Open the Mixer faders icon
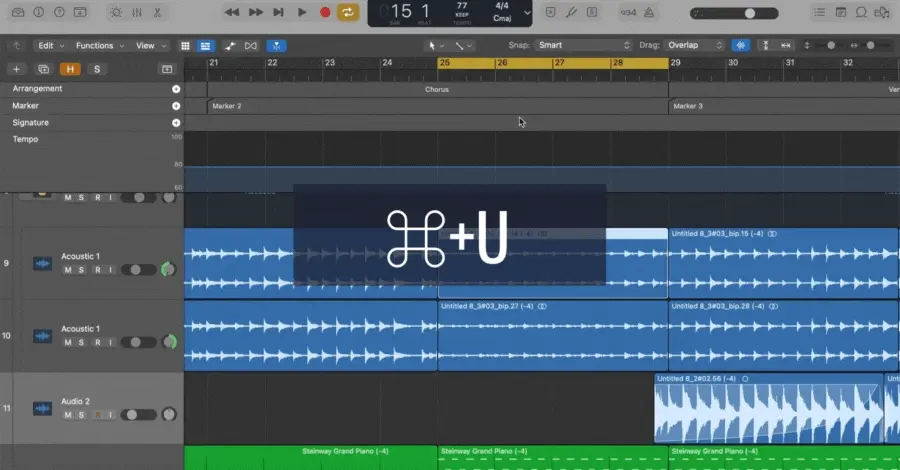 (x=137, y=12)
